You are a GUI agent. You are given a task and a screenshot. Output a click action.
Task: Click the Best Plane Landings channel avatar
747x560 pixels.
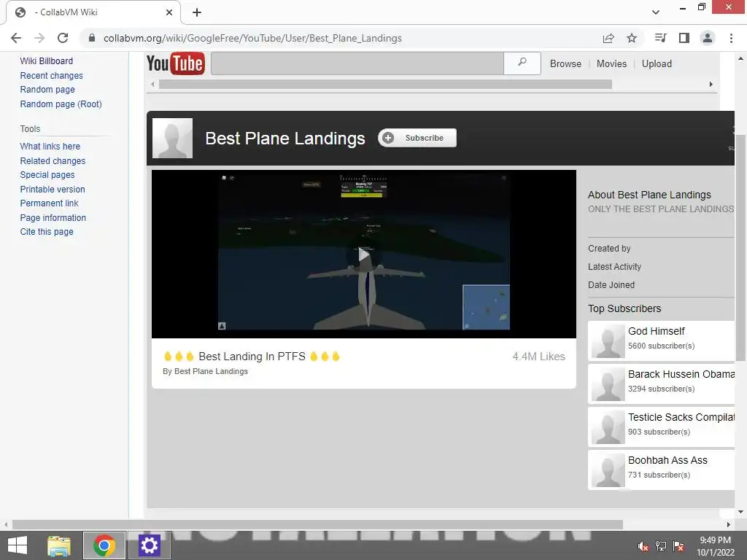click(172, 138)
